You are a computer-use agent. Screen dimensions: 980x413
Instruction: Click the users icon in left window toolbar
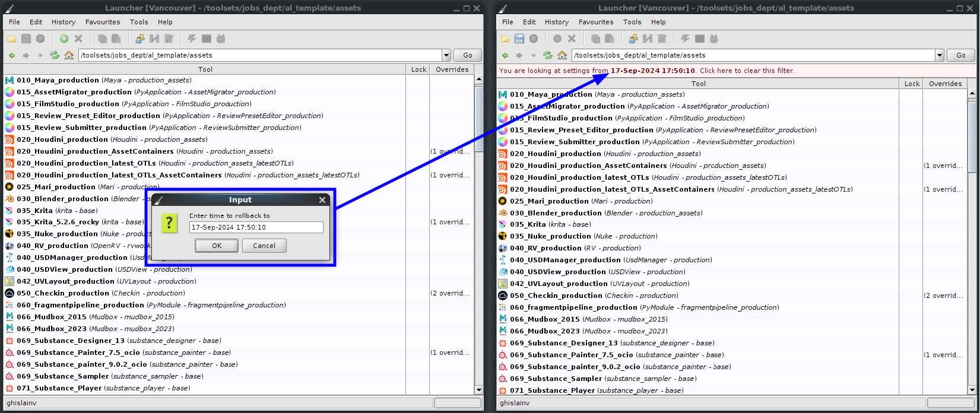140,39
